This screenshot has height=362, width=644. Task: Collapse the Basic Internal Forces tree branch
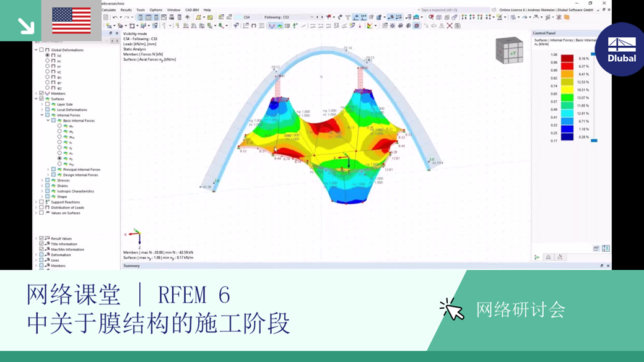(48, 121)
